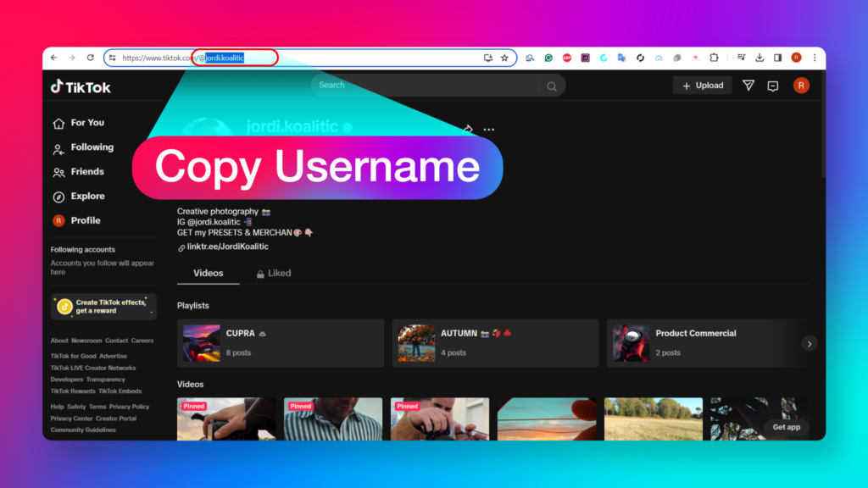Click the Careers footer link
The height and width of the screenshot is (488, 868).
142,341
